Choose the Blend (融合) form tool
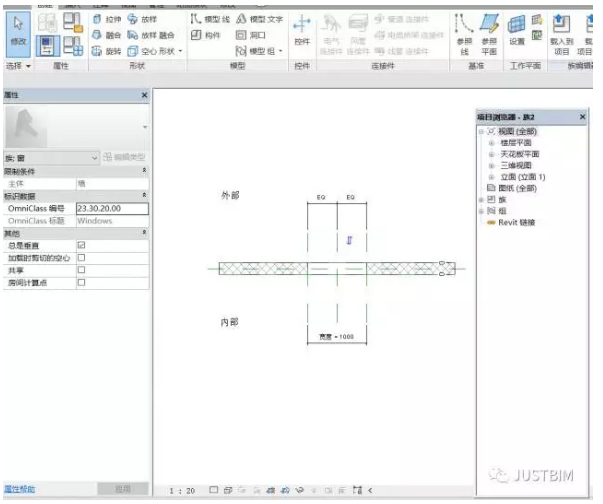 pos(107,35)
